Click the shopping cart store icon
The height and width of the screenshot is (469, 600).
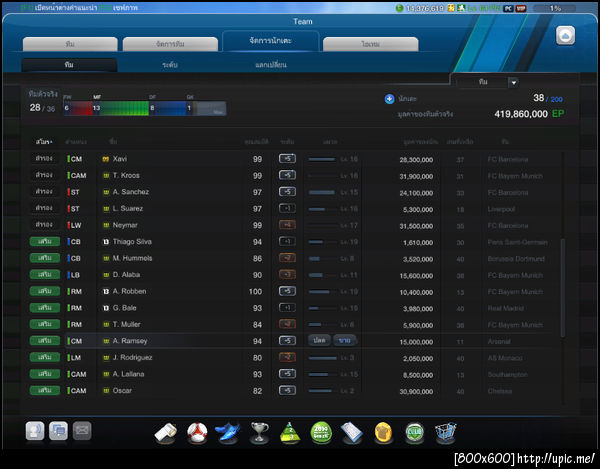click(x=445, y=433)
